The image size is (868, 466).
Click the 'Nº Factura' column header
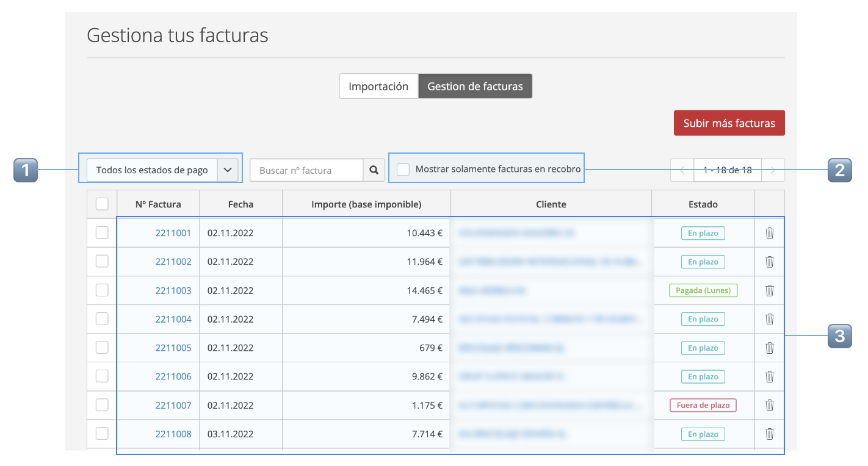(158, 204)
